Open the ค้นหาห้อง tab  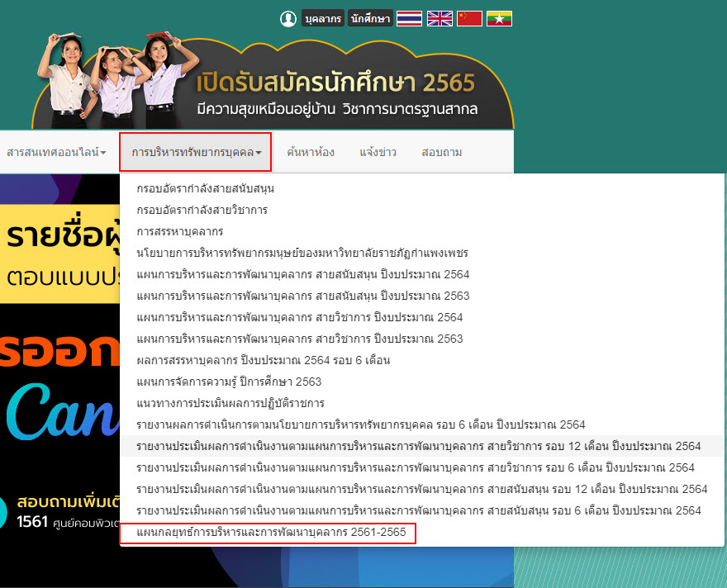coord(311,153)
